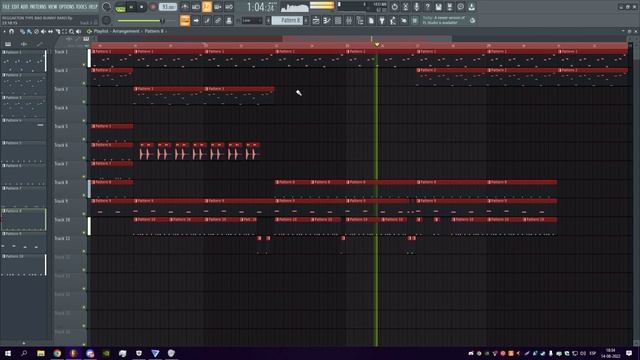
Task: Select the playlist Slip tool
Action: [x=51, y=31]
